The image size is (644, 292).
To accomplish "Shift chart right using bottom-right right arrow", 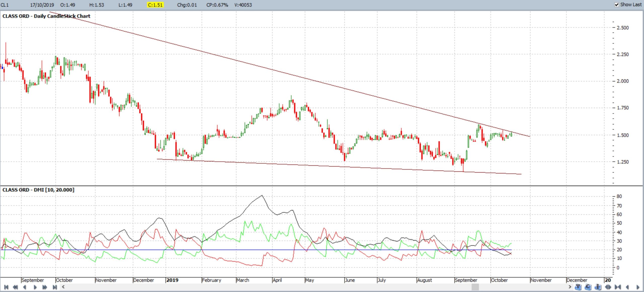I will click(x=638, y=287).
